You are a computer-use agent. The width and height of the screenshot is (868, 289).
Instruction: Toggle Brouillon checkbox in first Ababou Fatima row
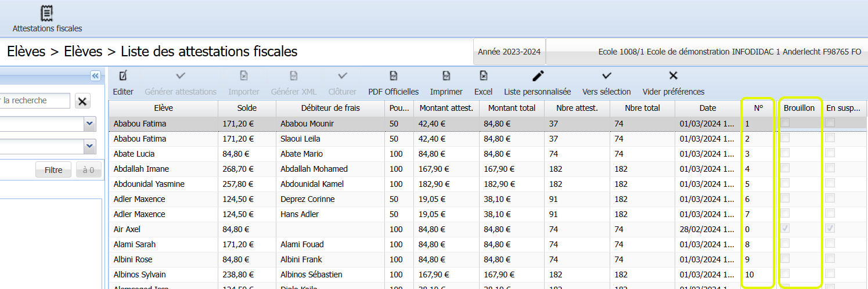(785, 123)
